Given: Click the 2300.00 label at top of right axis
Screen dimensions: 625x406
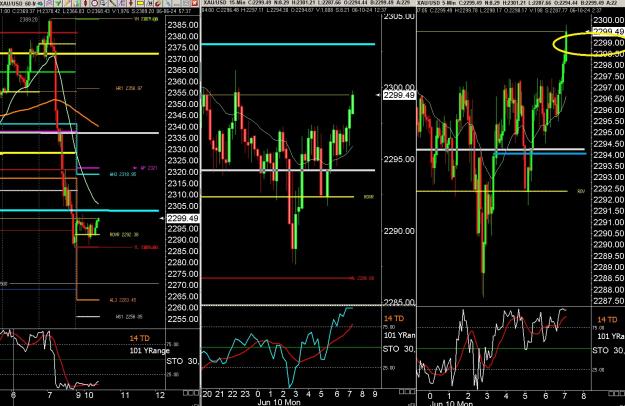Looking at the screenshot, I should [609, 20].
